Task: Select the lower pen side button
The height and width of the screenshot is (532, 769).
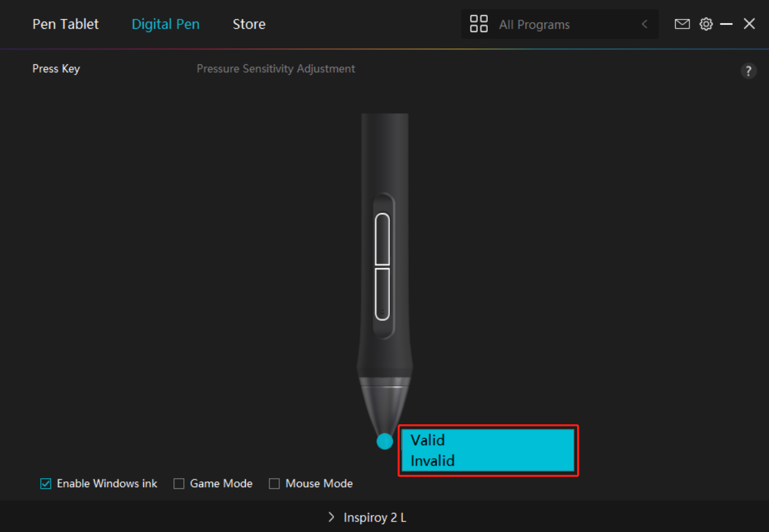Action: 382,293
